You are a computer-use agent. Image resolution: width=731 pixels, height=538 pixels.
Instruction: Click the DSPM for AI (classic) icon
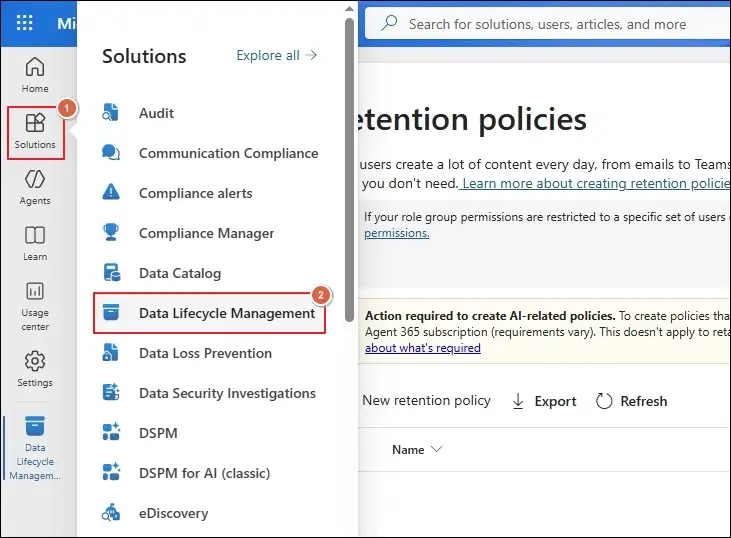111,472
